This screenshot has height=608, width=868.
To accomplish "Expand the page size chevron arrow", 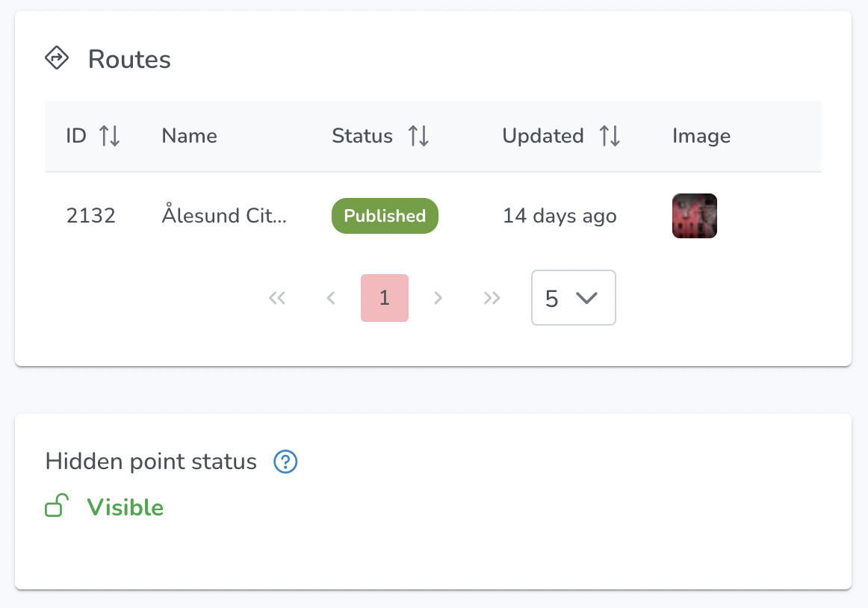I will click(587, 299).
